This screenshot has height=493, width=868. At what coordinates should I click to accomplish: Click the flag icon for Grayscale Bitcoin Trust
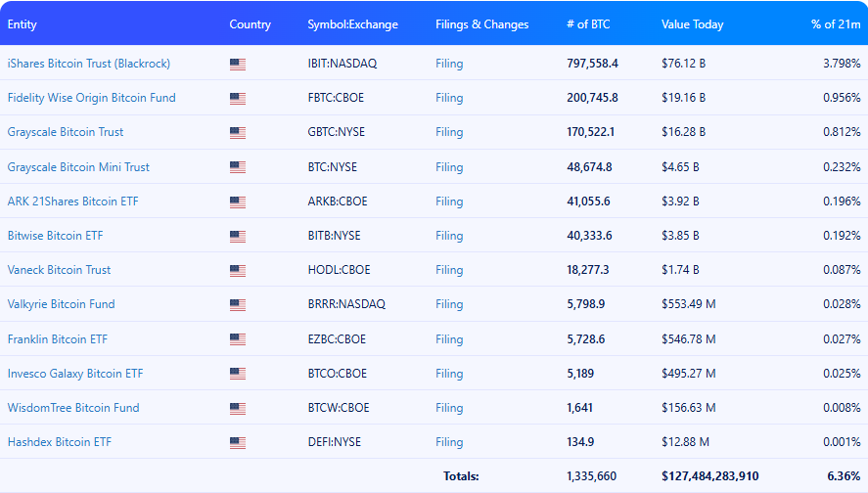(x=238, y=133)
